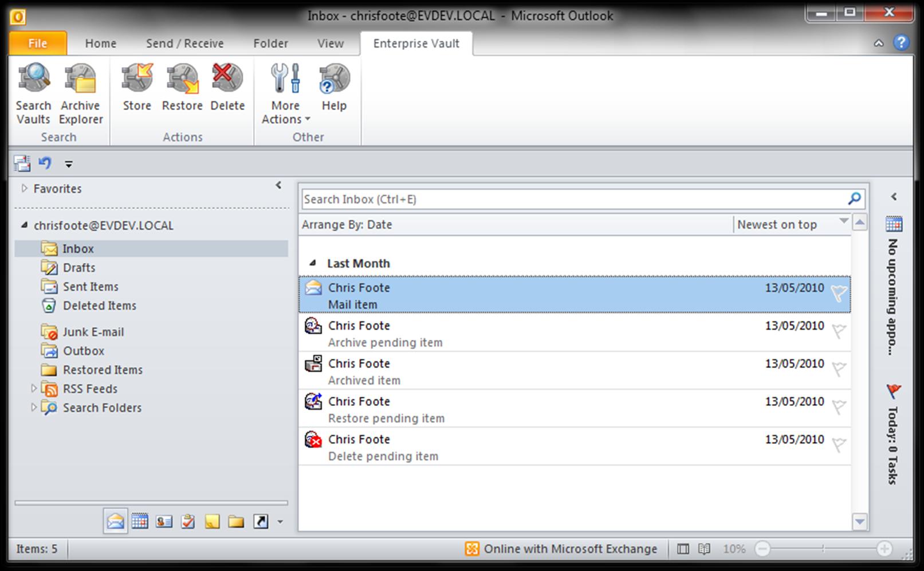924x571 pixels.
Task: Collapse the Last Month group
Action: 312,263
